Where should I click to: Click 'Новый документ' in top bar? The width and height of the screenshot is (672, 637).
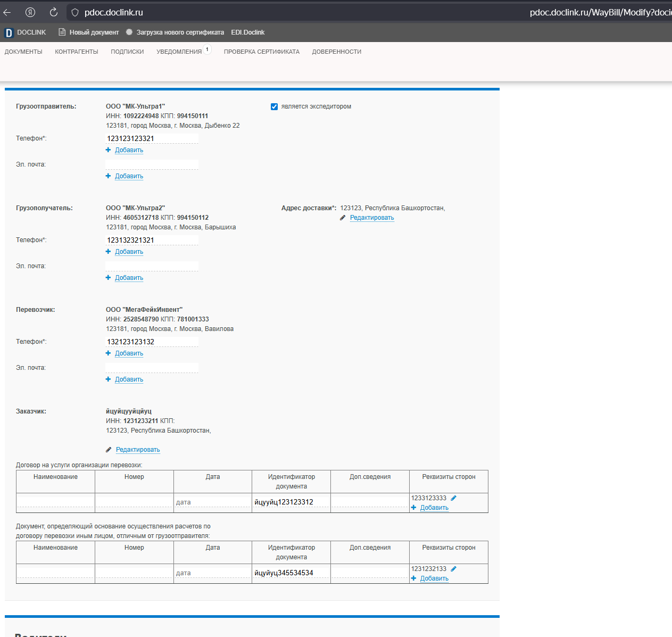(x=94, y=32)
